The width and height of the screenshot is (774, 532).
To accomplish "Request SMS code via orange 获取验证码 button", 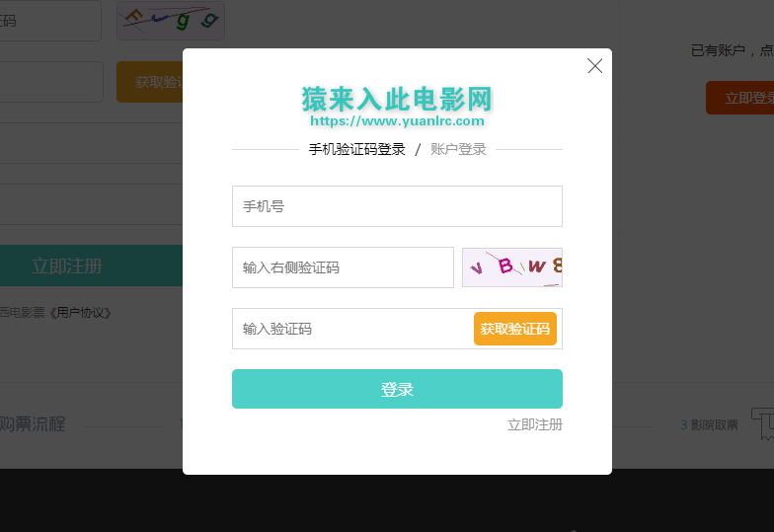I will (x=515, y=329).
